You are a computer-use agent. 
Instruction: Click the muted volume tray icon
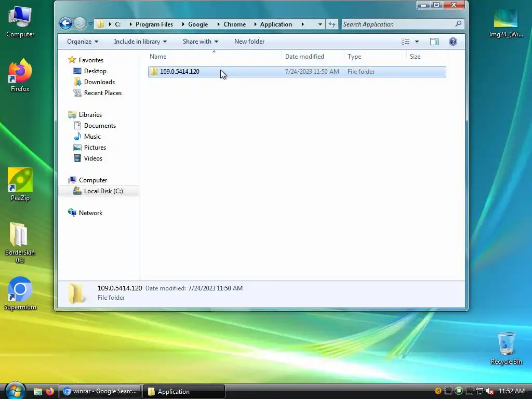tap(489, 391)
